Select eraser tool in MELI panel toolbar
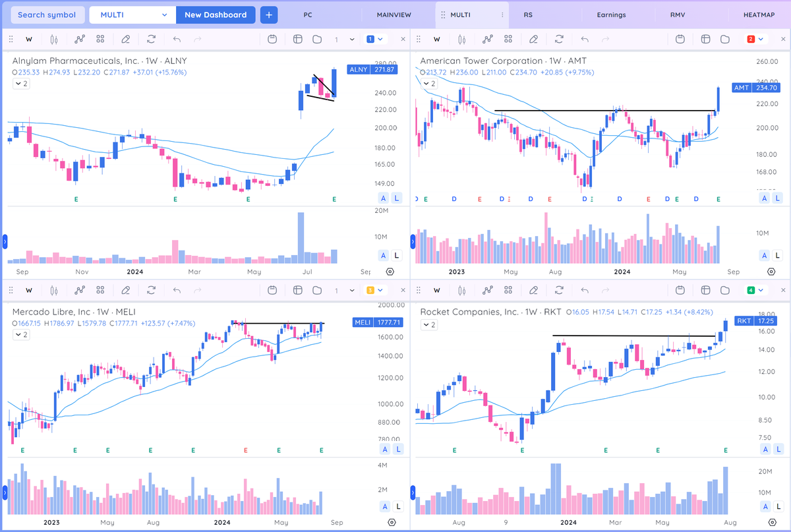 pos(125,289)
